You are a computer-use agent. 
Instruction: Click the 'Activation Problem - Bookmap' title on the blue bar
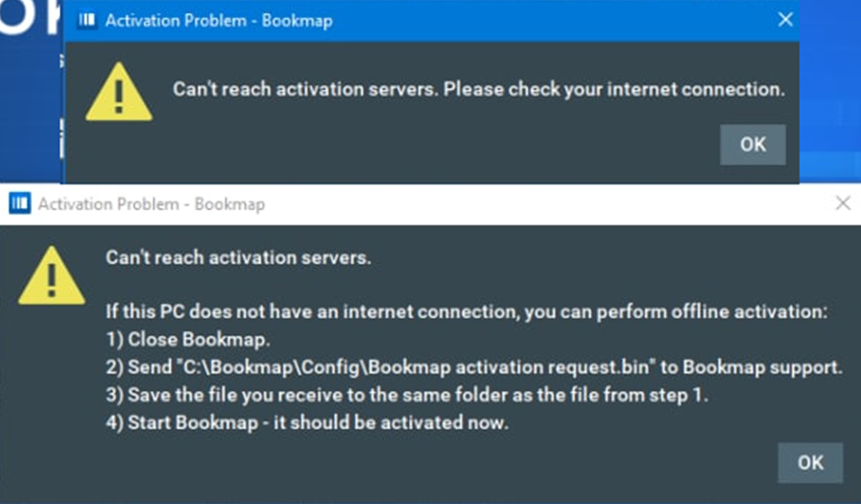219,21
